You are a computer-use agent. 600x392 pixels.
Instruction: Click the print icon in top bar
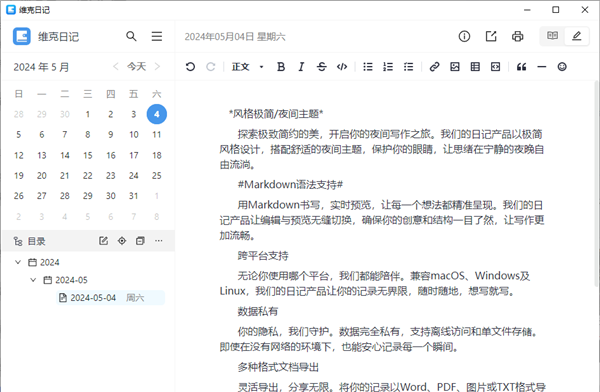pyautogui.click(x=517, y=36)
